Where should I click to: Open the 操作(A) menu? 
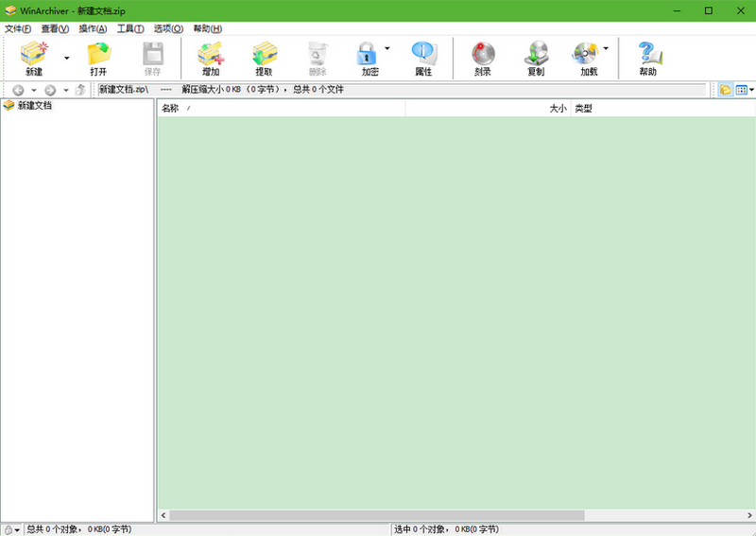pyautogui.click(x=93, y=28)
